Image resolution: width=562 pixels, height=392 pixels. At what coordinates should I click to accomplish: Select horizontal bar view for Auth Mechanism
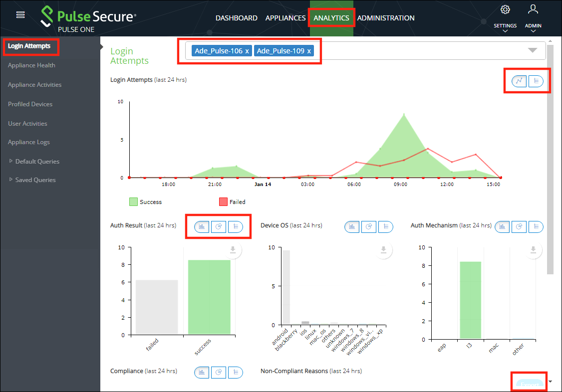536,226
